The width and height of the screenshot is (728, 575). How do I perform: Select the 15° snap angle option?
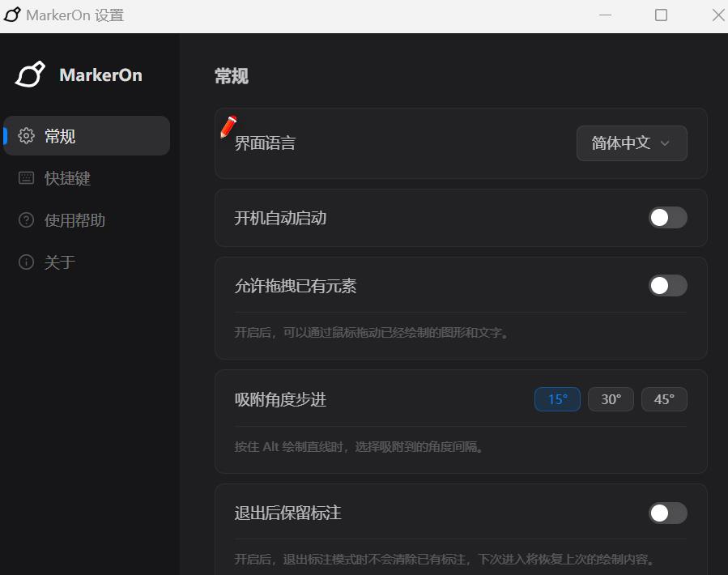557,399
